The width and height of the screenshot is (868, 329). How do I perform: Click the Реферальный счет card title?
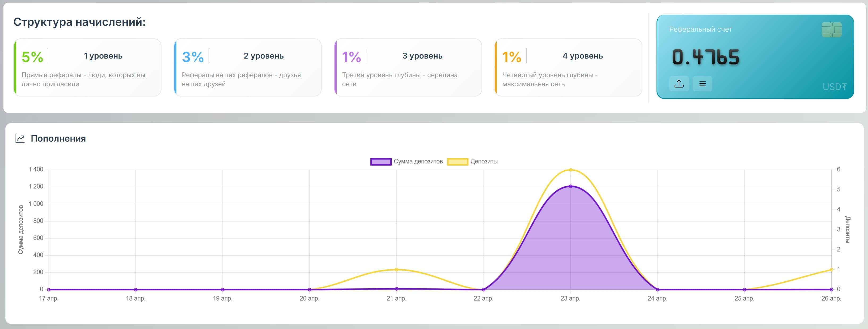[x=700, y=29]
